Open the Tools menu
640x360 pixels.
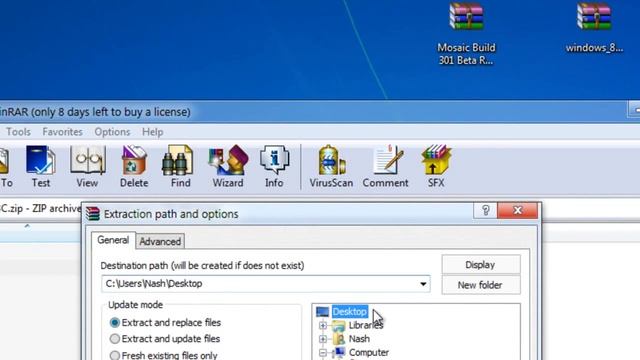[18, 132]
